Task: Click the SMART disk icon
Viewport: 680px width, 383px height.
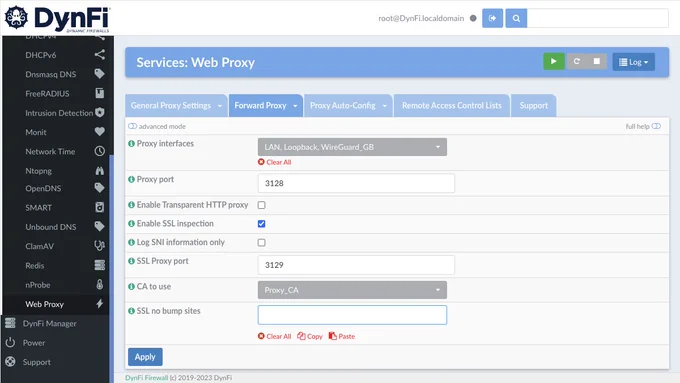Action: (x=99, y=207)
